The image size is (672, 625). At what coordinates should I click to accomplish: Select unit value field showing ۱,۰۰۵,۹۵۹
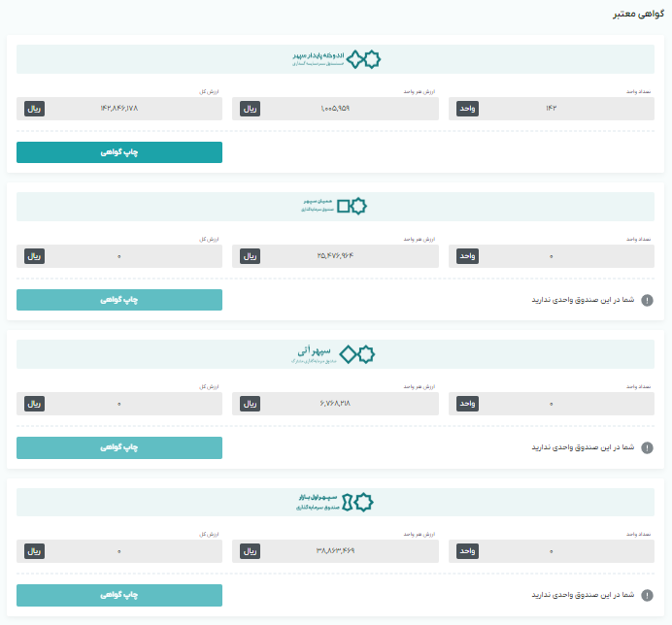tap(335, 109)
